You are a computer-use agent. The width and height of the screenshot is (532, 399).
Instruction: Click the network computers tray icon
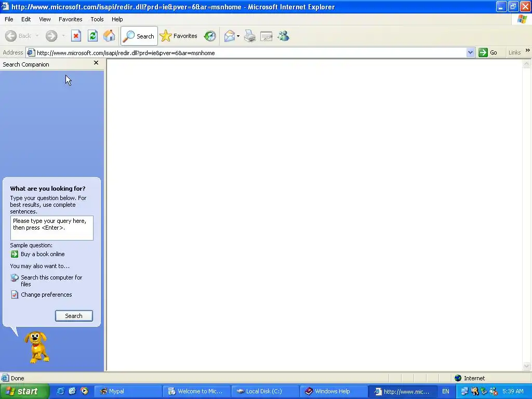click(x=464, y=391)
